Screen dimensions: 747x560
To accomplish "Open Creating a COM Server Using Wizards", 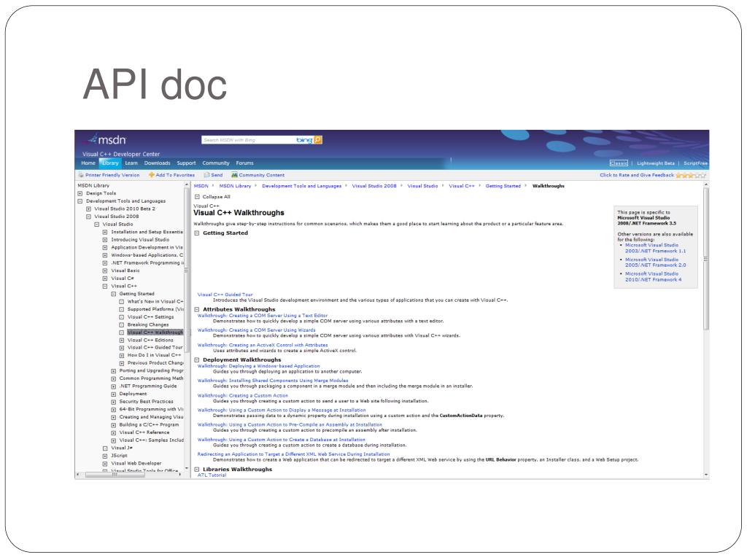I will pos(256,330).
